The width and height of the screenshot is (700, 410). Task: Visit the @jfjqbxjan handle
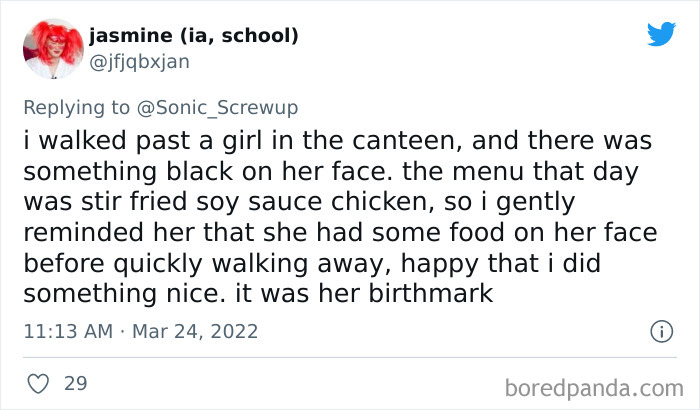click(x=139, y=61)
